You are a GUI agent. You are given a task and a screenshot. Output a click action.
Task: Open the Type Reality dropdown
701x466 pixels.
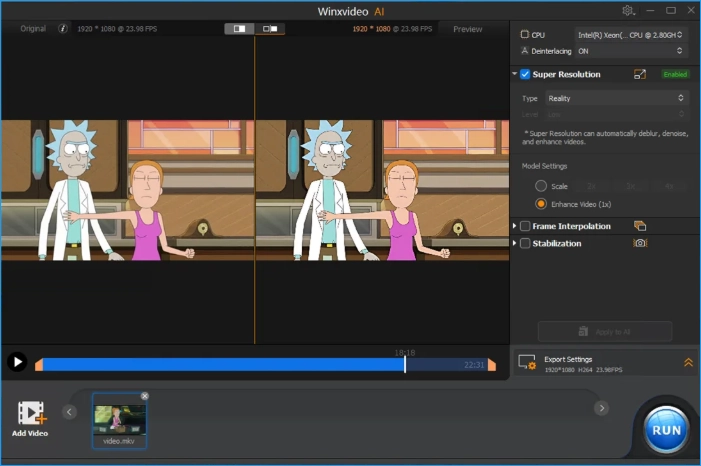click(616, 98)
